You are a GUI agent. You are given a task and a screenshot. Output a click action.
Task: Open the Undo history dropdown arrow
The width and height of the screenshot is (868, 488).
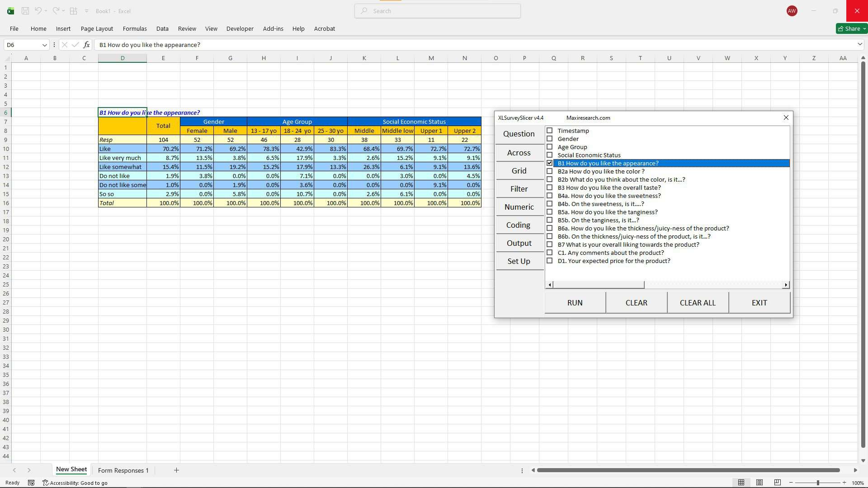46,11
